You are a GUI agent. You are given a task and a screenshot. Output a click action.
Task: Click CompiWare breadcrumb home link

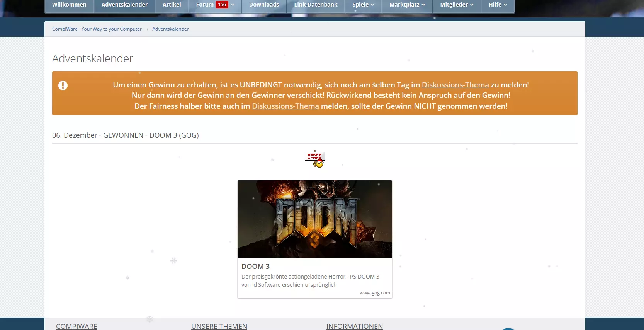pos(97,29)
